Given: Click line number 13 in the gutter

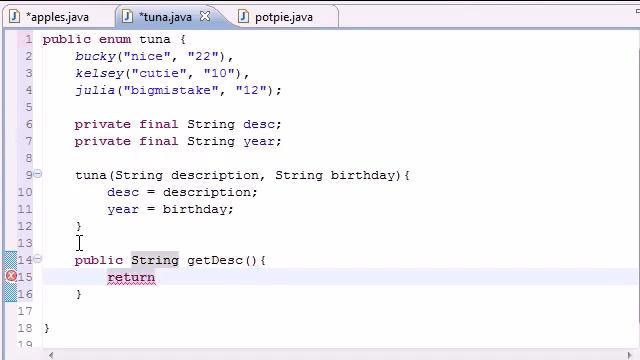Looking at the screenshot, I should [25, 243].
